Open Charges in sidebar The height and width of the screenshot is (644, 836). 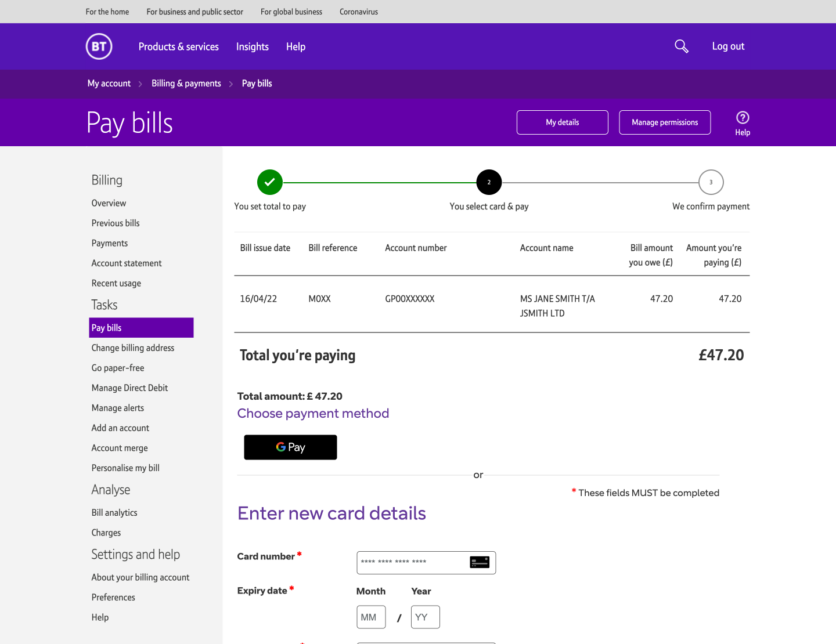click(106, 533)
